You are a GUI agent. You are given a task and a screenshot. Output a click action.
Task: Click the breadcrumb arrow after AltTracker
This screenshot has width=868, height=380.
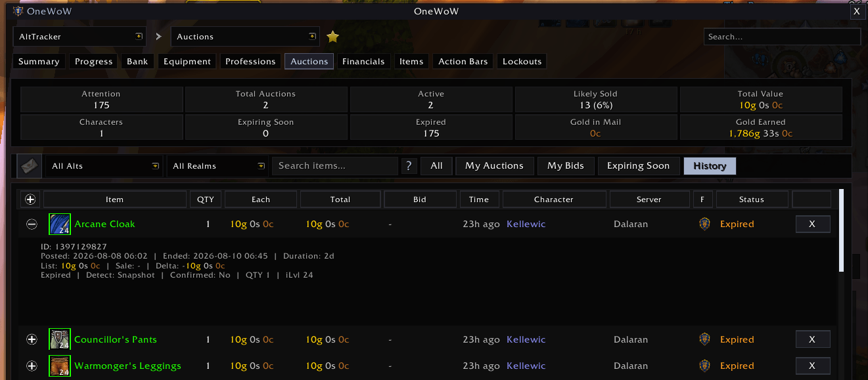158,37
